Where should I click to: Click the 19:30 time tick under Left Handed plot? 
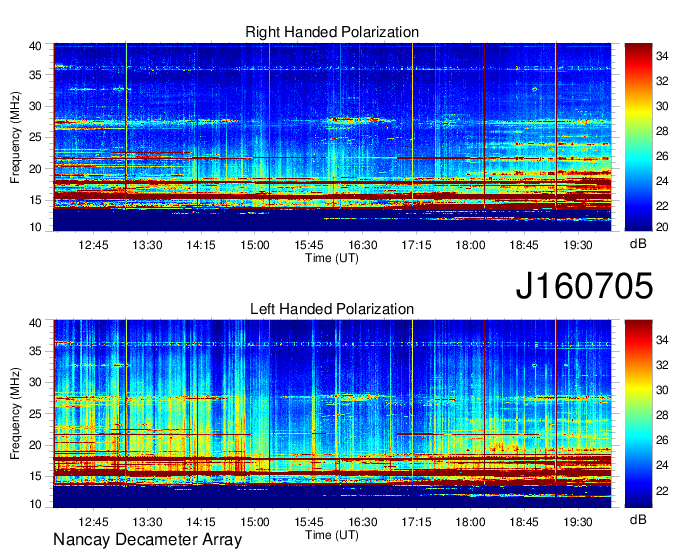[578, 522]
